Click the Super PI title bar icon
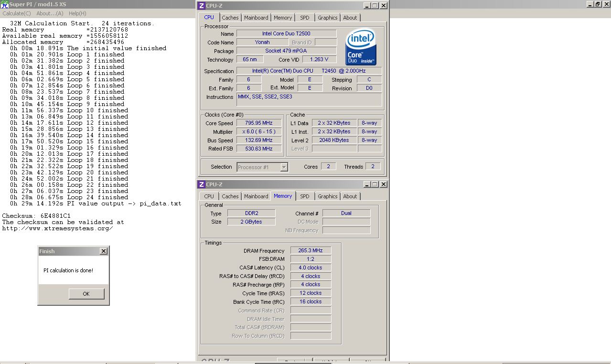This screenshot has width=611, height=364. click(4, 4)
